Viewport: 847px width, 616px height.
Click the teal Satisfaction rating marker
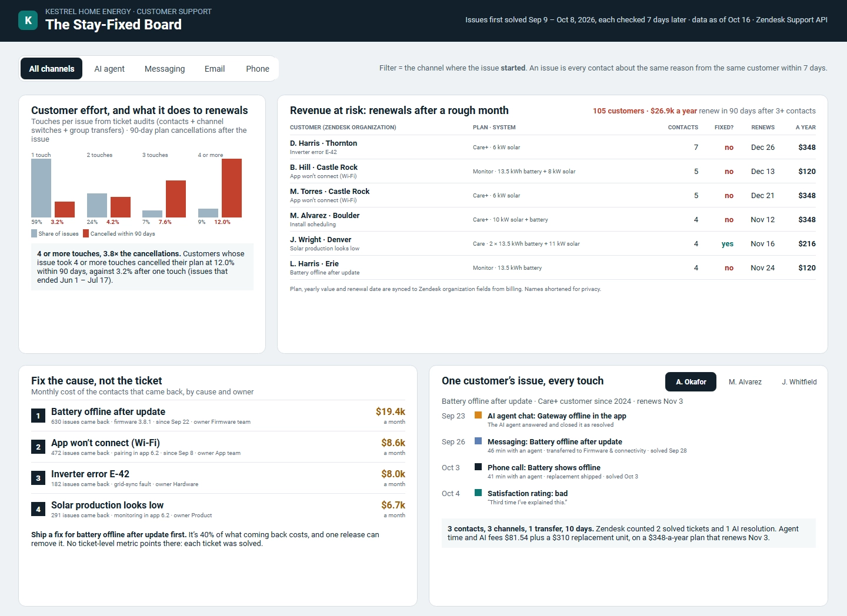478,493
